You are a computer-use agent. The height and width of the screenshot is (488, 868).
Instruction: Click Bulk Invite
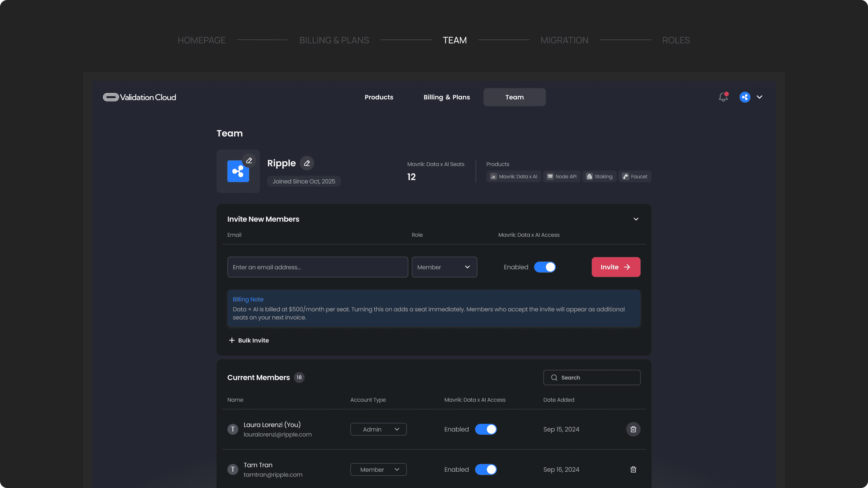249,340
